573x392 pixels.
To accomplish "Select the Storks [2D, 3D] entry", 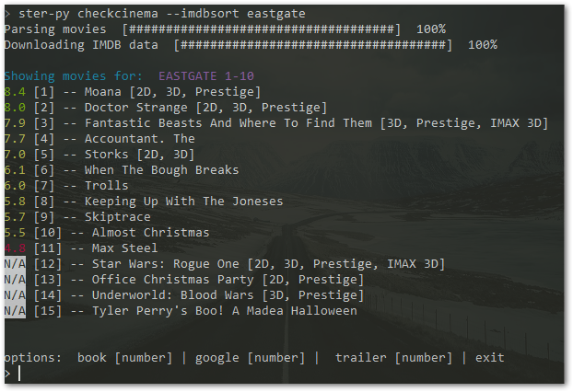I will point(99,155).
